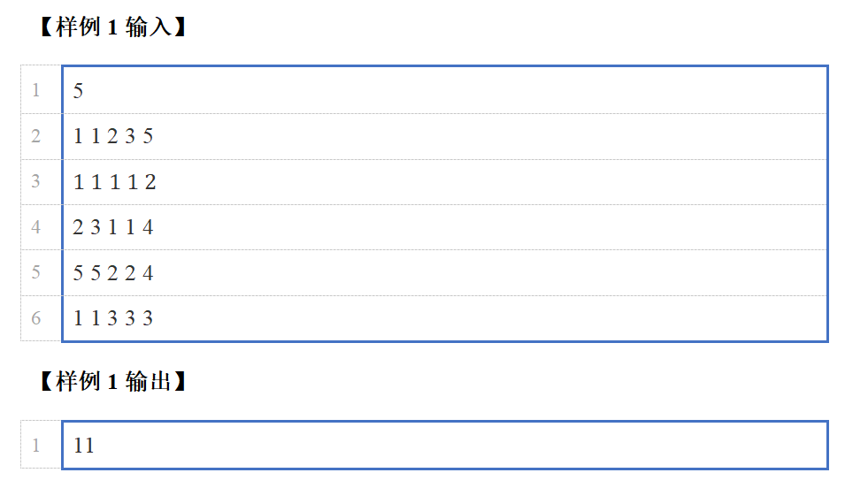Click line number 1 in the input block

pyautogui.click(x=36, y=90)
